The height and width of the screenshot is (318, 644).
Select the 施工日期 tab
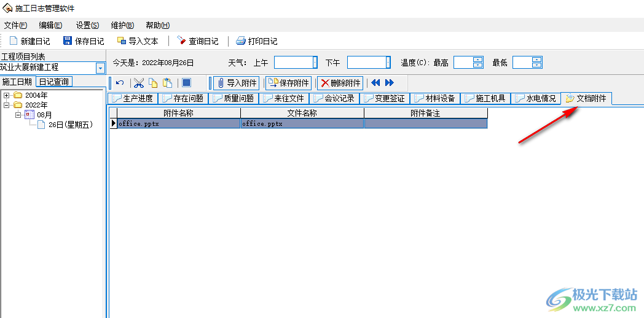click(x=17, y=82)
